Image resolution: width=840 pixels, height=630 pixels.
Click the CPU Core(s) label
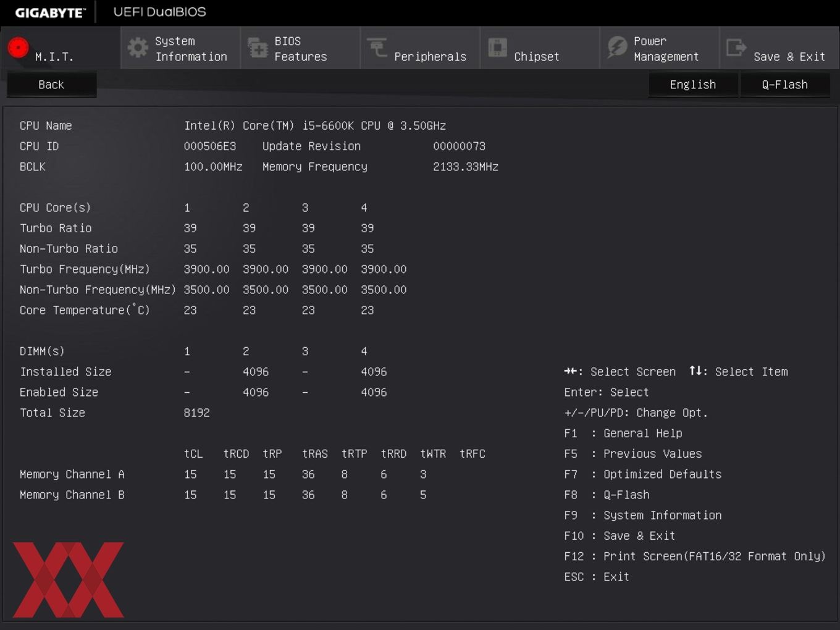tap(55, 208)
